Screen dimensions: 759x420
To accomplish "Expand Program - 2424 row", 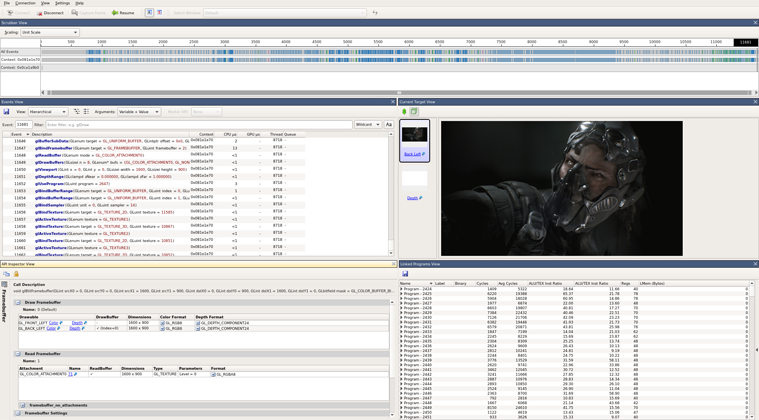I will pos(401,289).
